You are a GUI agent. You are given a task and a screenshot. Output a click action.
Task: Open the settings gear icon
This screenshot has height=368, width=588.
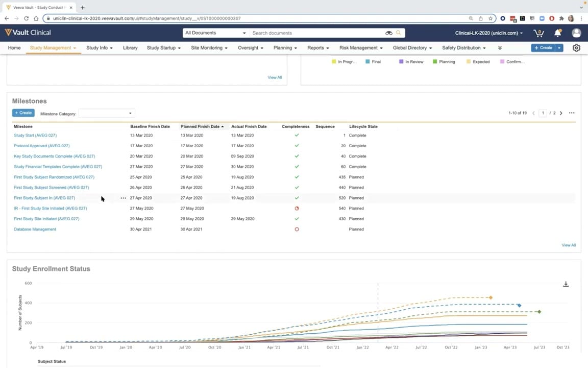[x=576, y=48]
